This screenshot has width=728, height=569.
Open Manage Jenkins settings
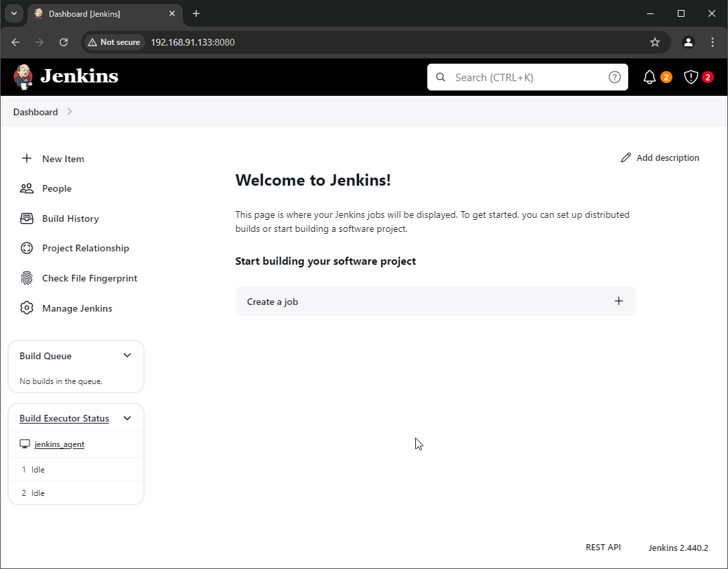(x=77, y=308)
